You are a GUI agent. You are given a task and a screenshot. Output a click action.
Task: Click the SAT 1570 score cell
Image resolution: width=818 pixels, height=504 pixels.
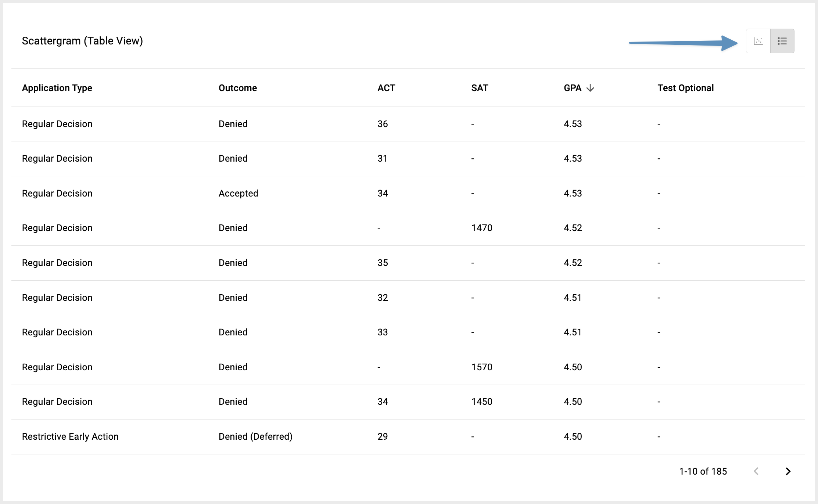482,367
